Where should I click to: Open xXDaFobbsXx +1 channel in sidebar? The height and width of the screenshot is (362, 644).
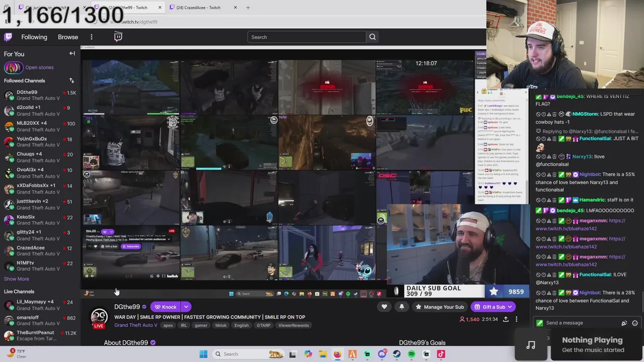tap(40, 189)
